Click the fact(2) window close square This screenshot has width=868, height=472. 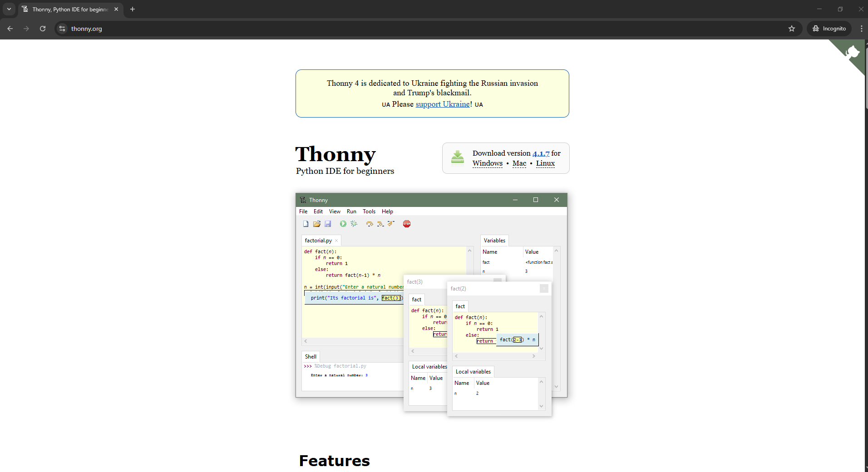point(544,289)
